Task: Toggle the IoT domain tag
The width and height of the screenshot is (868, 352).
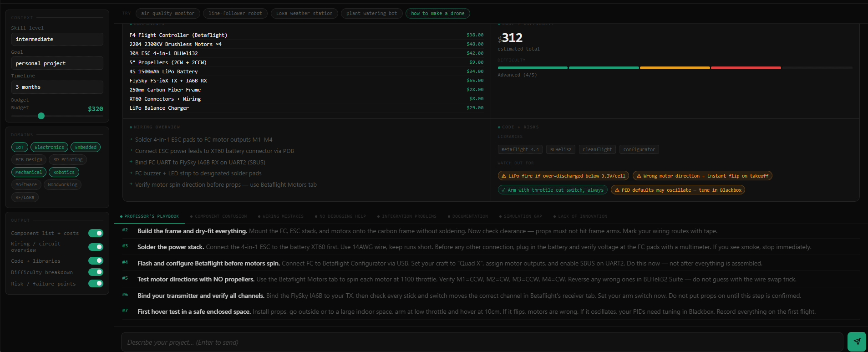Action: [x=20, y=147]
